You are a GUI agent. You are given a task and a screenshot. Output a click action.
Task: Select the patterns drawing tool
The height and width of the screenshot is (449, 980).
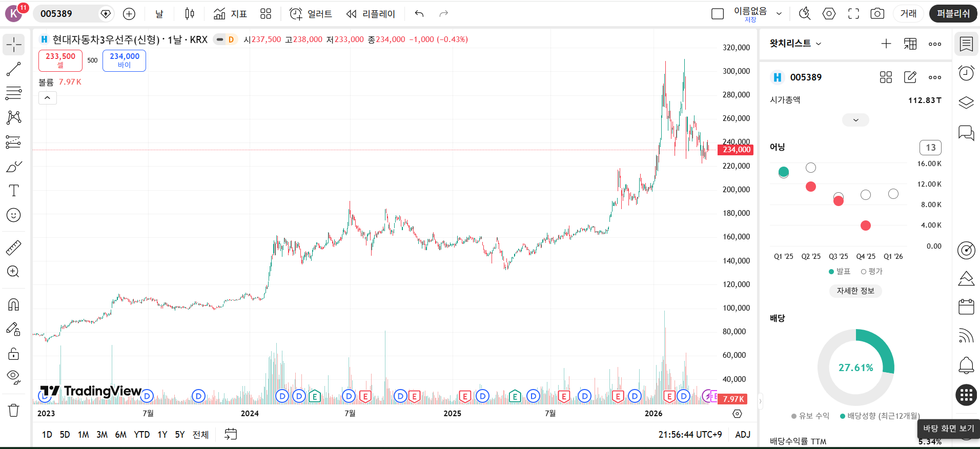pos(14,117)
